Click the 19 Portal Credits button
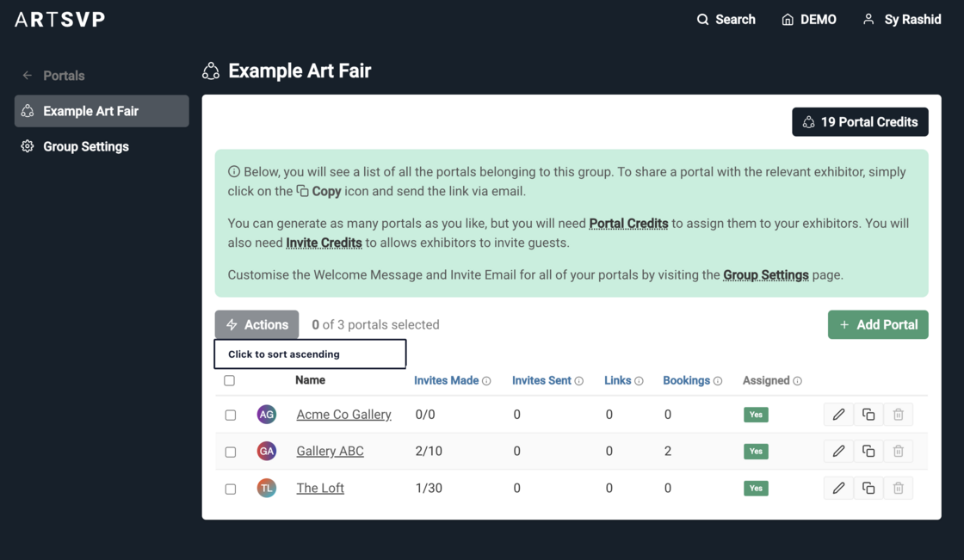The image size is (964, 560). [x=859, y=122]
